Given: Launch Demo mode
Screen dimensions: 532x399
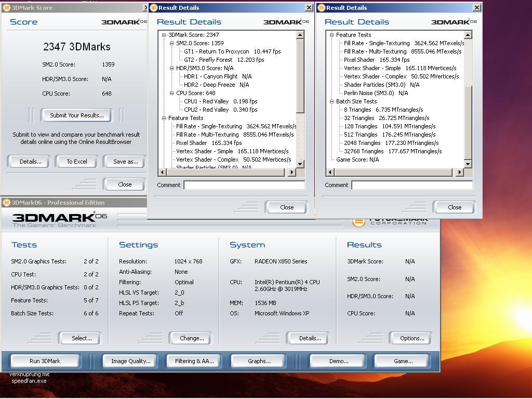Looking at the screenshot, I should 339,361.
